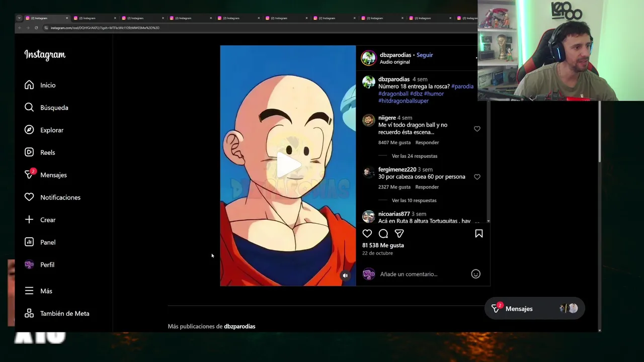Open nicoarias877's profile from comment

pyautogui.click(x=394, y=214)
